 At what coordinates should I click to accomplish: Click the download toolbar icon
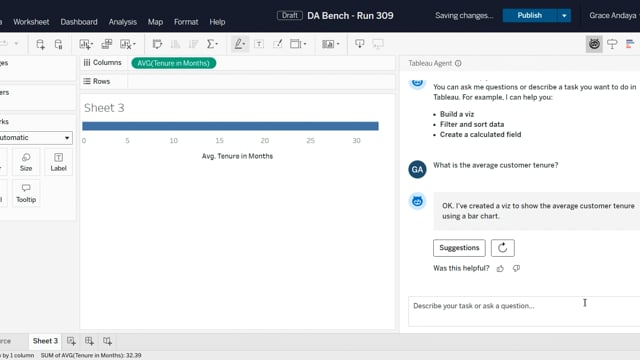(x=360, y=44)
